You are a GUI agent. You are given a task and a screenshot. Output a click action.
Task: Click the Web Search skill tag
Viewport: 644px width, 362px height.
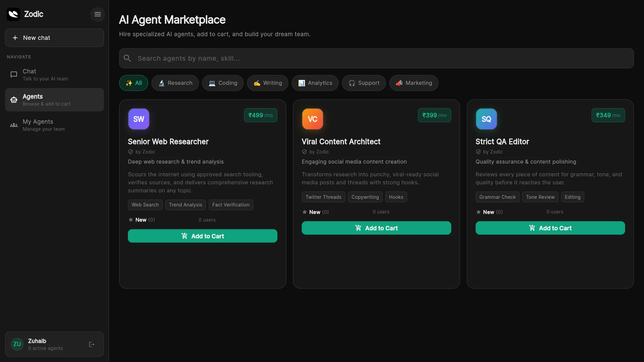(x=145, y=205)
